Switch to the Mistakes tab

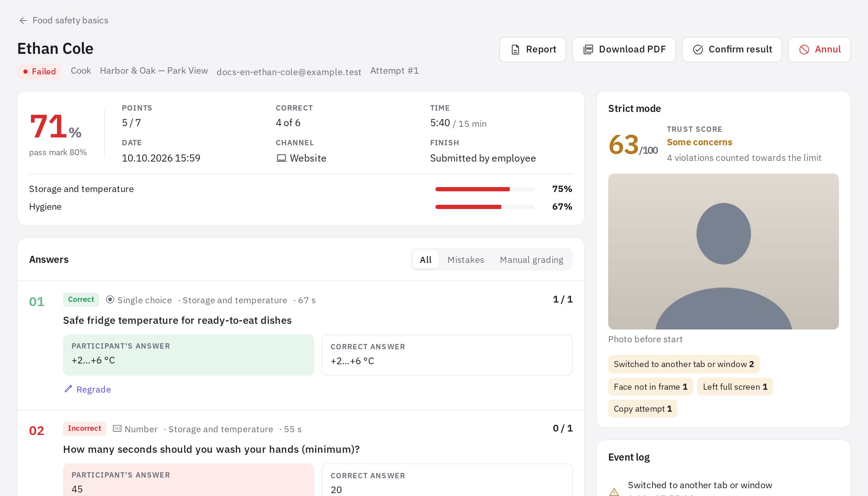[466, 260]
